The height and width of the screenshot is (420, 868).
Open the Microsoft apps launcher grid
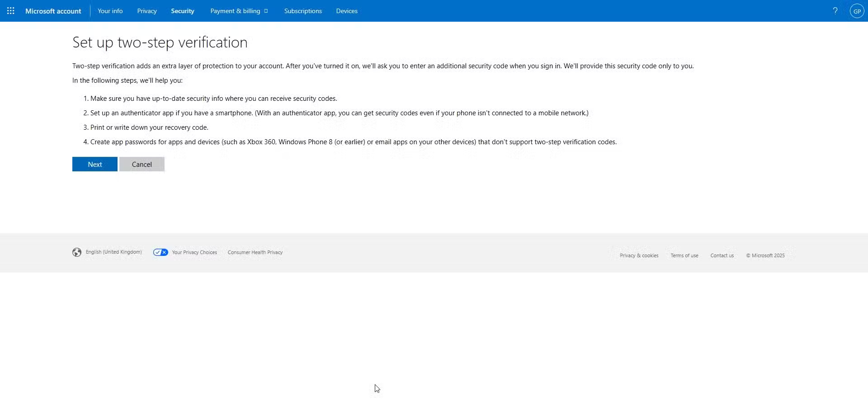(11, 11)
